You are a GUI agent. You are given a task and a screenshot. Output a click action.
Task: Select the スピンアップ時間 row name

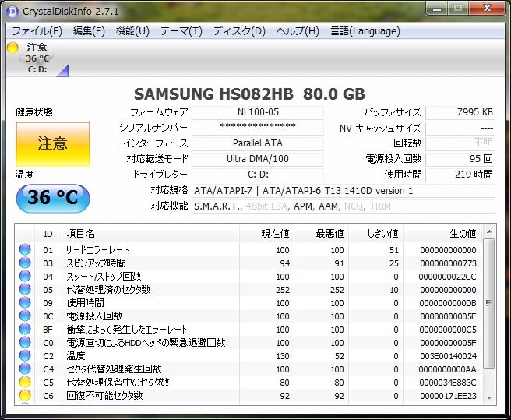click(96, 263)
